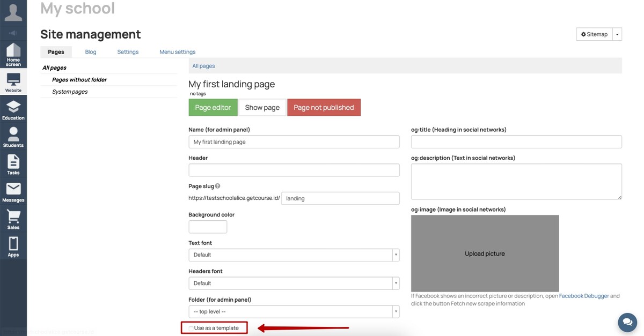Open the Sitemap dropdown arrow
The width and height of the screenshot is (644, 336).
pos(617,34)
